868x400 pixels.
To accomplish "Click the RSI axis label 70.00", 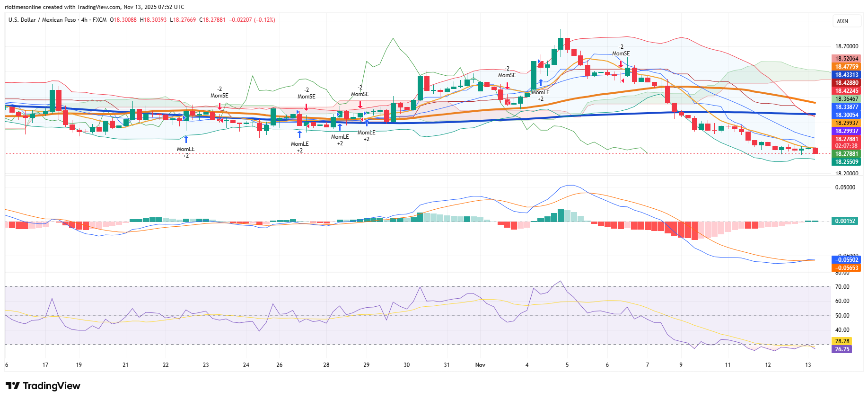I will (x=842, y=287).
